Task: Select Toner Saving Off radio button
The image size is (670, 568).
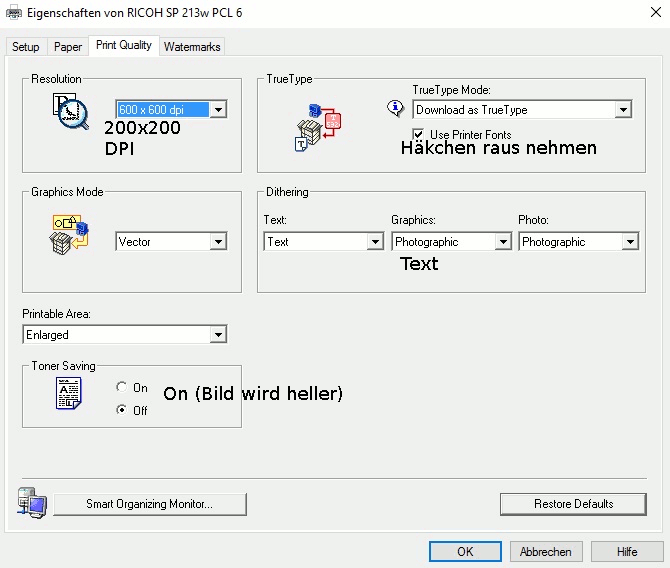Action: tap(121, 409)
